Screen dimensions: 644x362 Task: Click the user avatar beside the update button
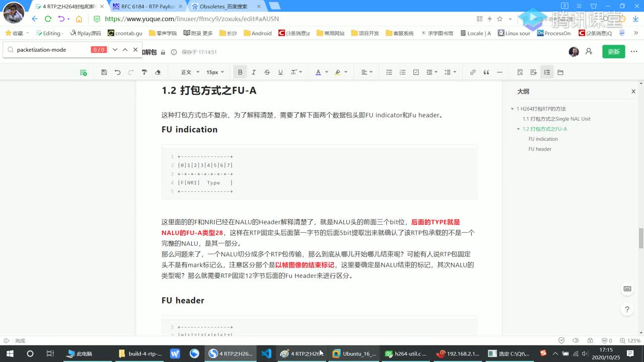pyautogui.click(x=574, y=52)
